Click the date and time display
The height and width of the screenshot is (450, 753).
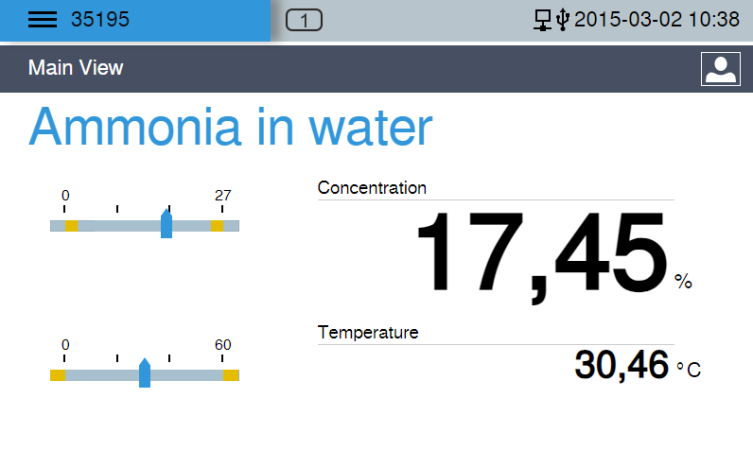(656, 20)
